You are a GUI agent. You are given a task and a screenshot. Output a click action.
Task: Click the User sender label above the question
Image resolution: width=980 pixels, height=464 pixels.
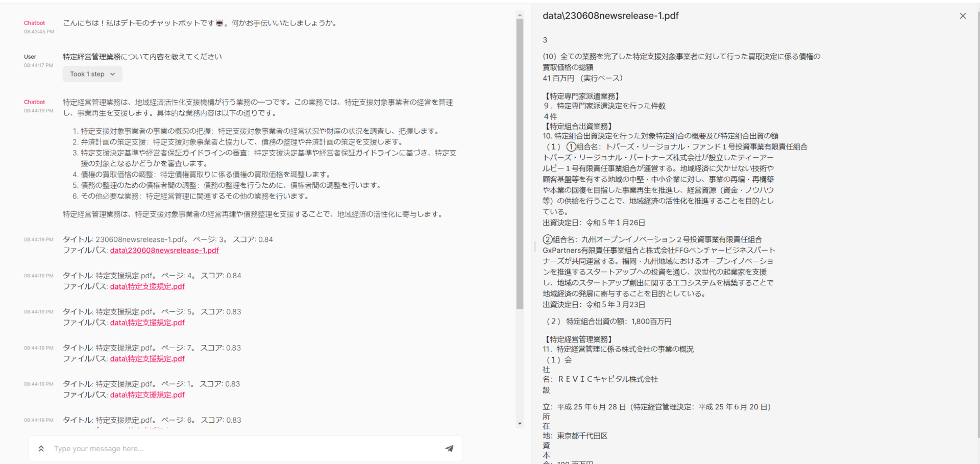[30, 56]
